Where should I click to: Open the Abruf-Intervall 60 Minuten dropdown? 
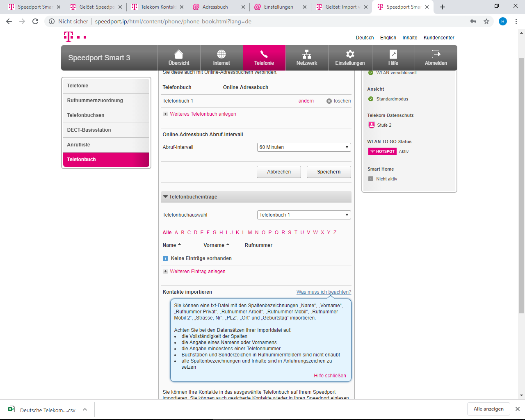(304, 147)
